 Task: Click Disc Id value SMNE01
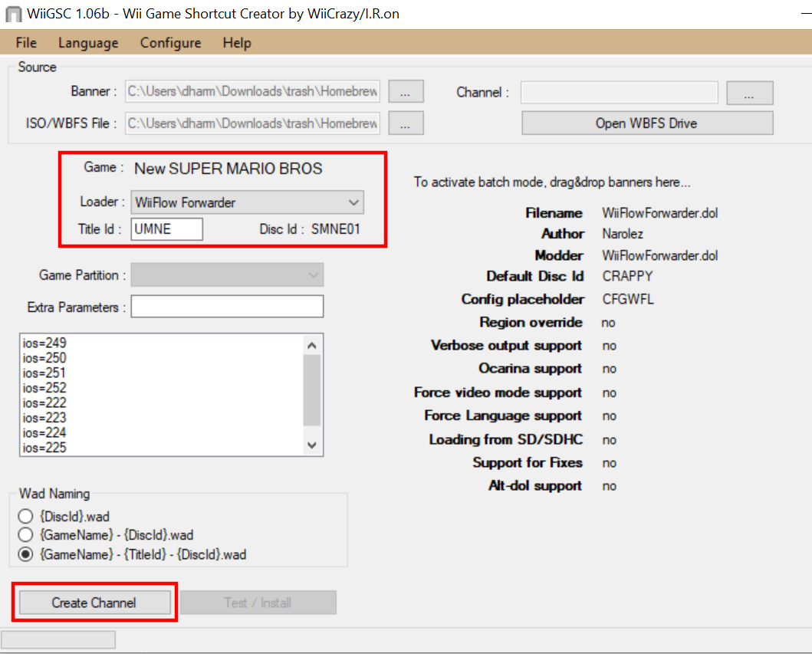coord(336,229)
